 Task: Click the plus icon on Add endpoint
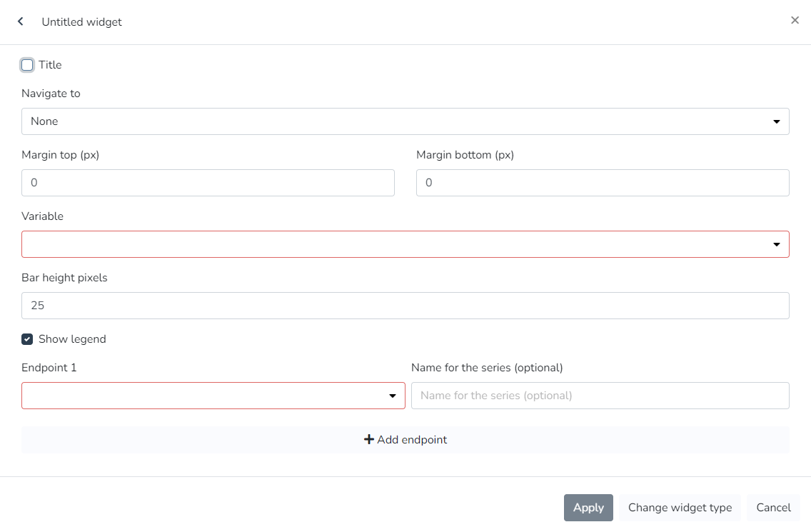[369, 440]
